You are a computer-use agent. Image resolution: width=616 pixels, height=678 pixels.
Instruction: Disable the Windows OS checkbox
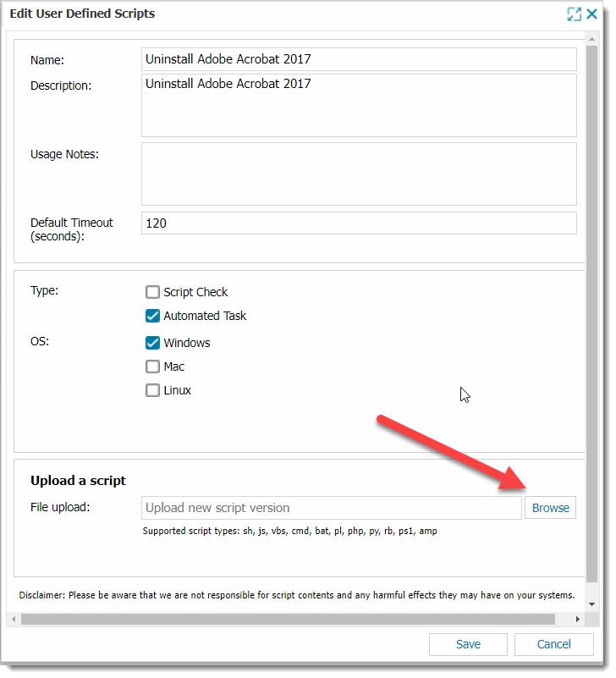[x=152, y=343]
